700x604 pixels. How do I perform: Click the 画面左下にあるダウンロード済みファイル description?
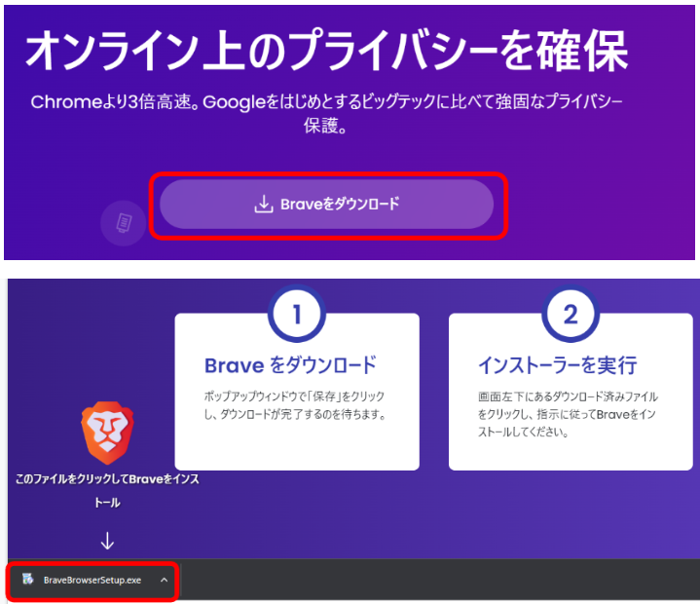click(x=568, y=414)
